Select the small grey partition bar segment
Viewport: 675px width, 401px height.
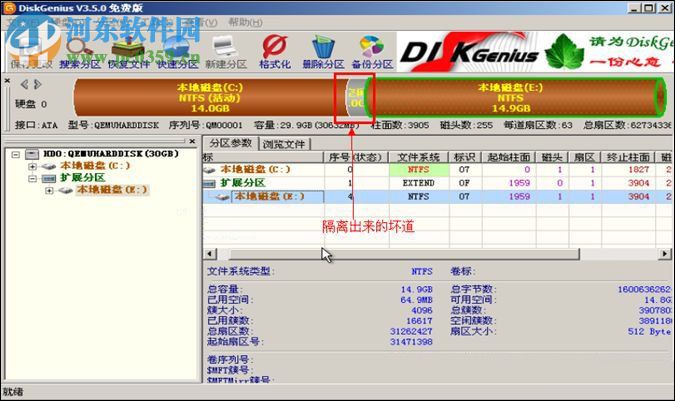(x=356, y=98)
